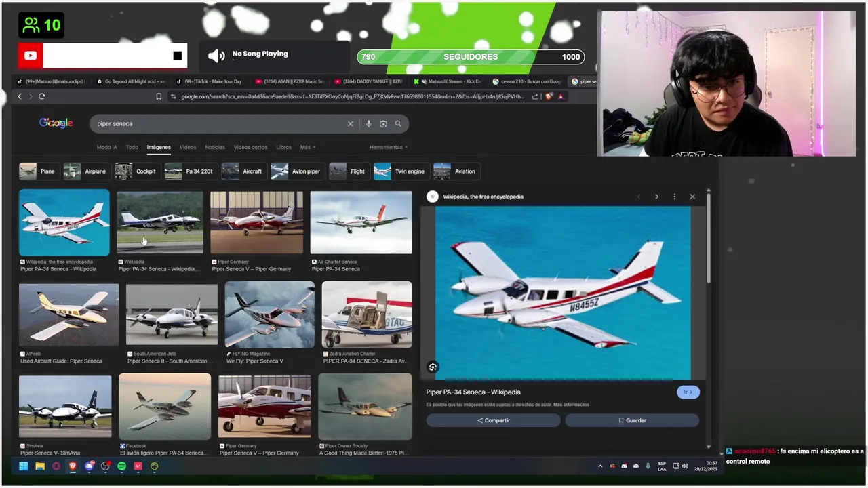Image resolution: width=868 pixels, height=488 pixels.
Task: Click the large Seneca N8455Z preview image
Action: tap(563, 293)
